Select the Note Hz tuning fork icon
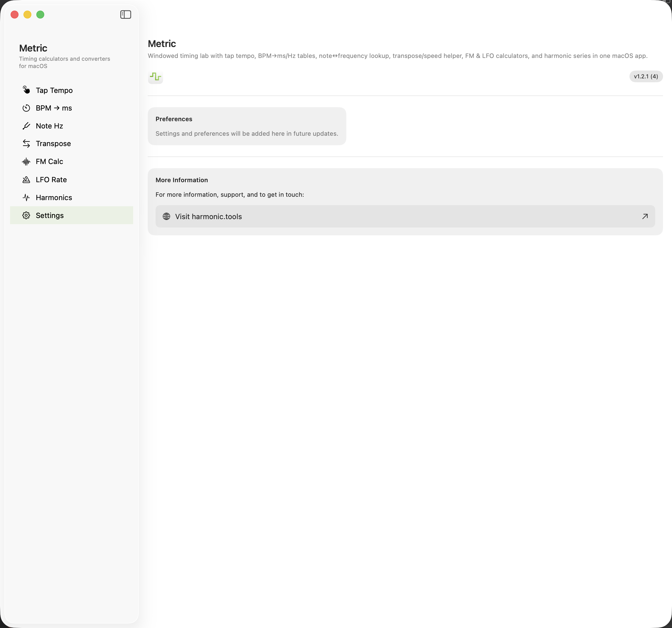This screenshot has height=628, width=672. tap(27, 125)
